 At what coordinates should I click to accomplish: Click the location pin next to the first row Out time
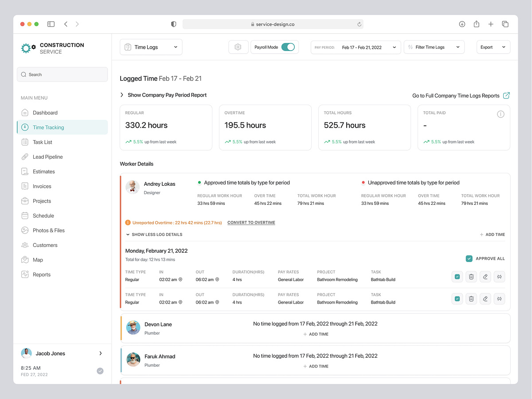click(x=217, y=280)
